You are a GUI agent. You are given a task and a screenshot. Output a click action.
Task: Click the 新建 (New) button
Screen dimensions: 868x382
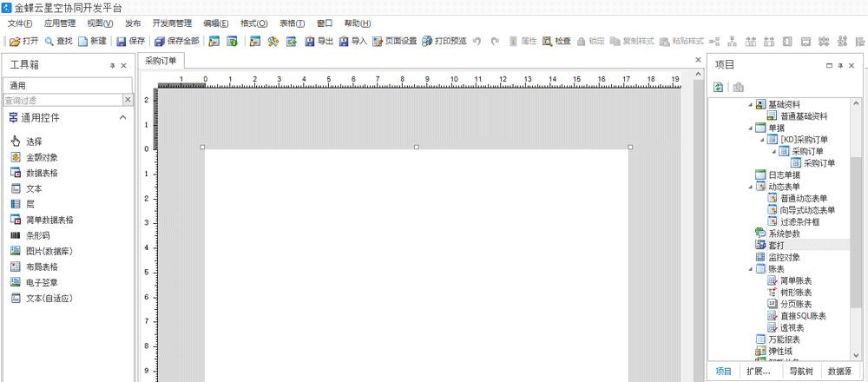[x=92, y=41]
